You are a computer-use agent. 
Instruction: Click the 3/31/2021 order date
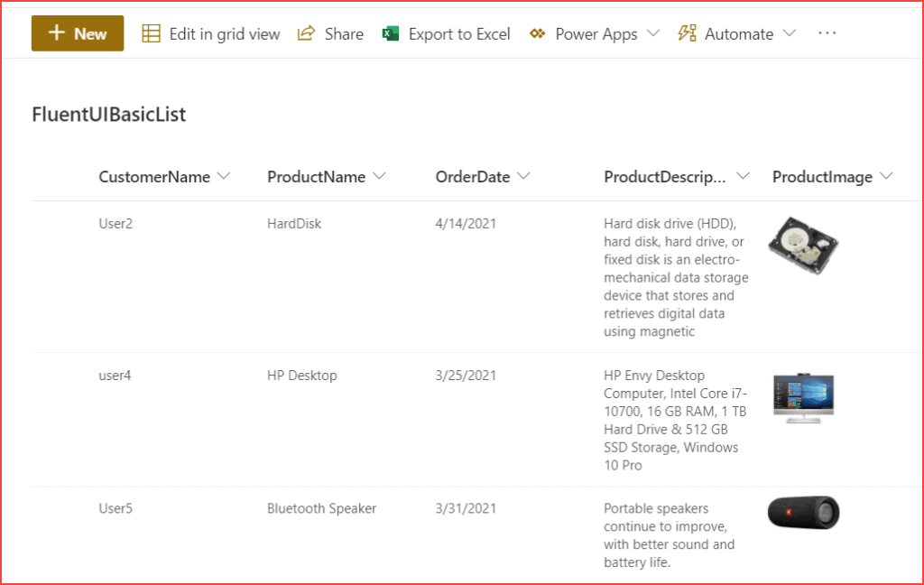pyautogui.click(x=466, y=508)
